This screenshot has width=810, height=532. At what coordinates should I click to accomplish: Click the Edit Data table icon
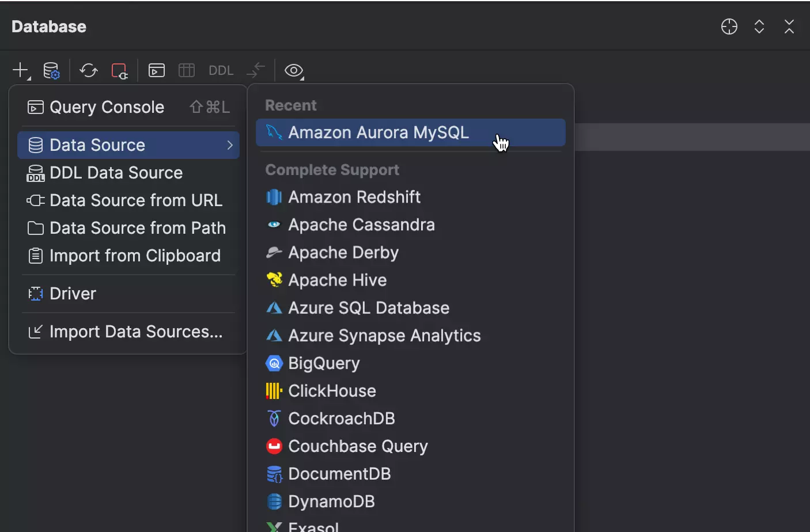[187, 70]
